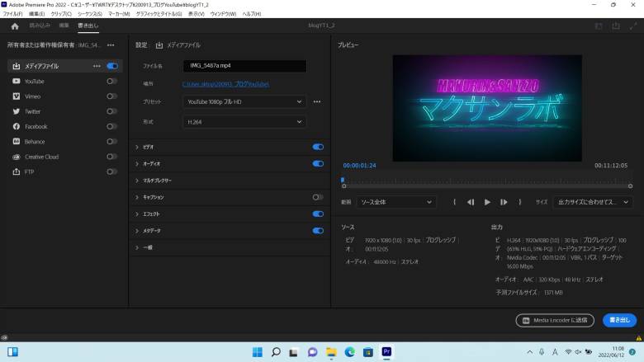Expand the Multiplexer section
644x362 pixels.
click(137, 181)
